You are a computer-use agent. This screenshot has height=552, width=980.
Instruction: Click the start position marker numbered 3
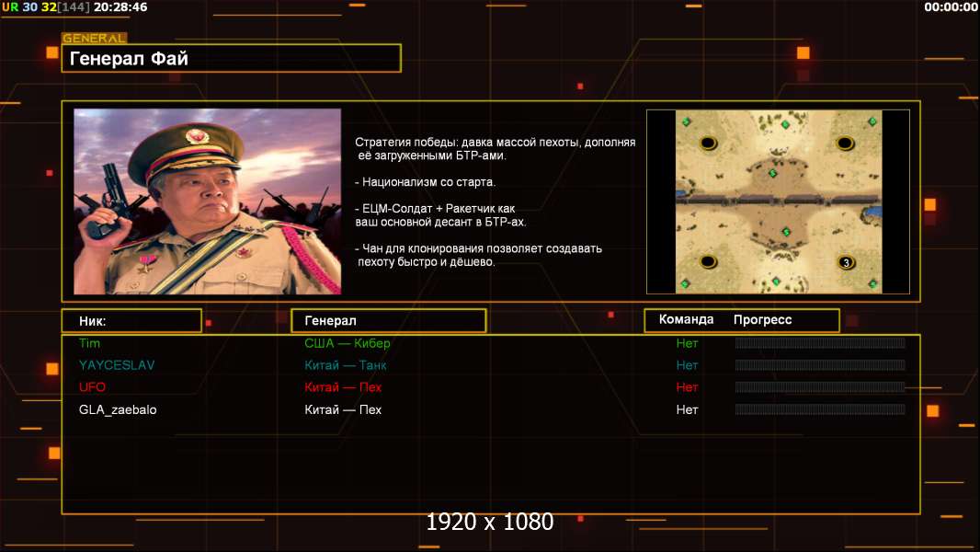[846, 262]
